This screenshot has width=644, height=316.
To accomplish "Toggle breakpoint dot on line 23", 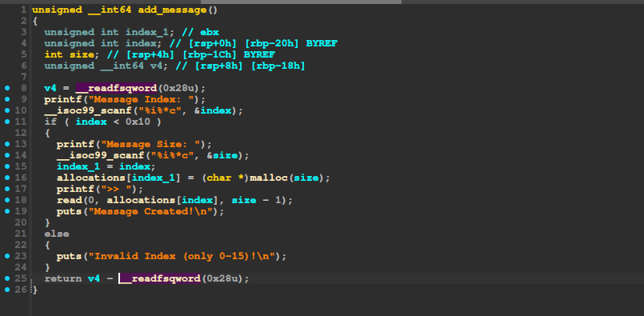I will [7, 256].
